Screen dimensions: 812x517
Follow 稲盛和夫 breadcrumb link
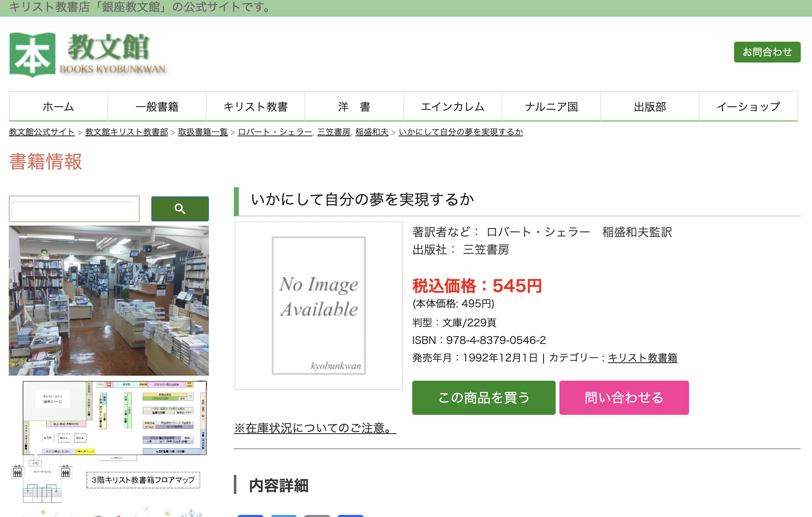pos(372,132)
